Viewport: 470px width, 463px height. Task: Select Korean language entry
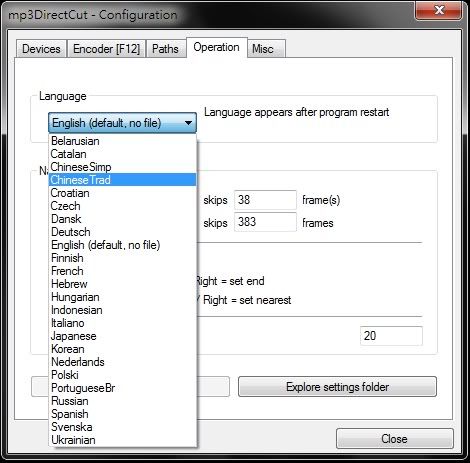[122, 349]
